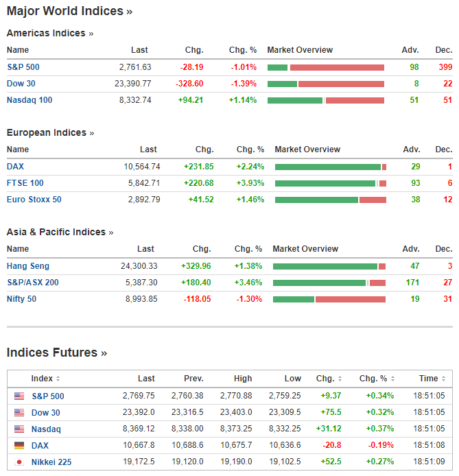Open the Americas Indices section link
The height and width of the screenshot is (476, 459).
point(50,33)
